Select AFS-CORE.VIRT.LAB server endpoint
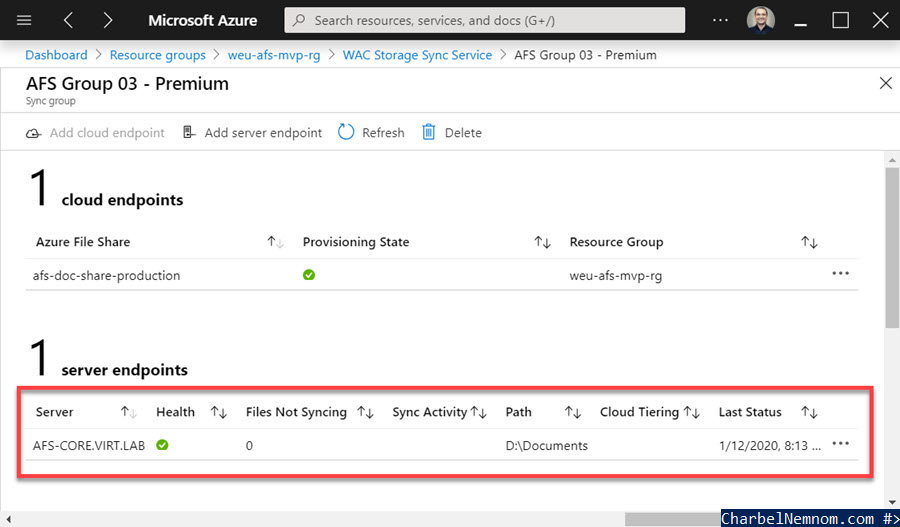The height and width of the screenshot is (527, 900). [88, 445]
